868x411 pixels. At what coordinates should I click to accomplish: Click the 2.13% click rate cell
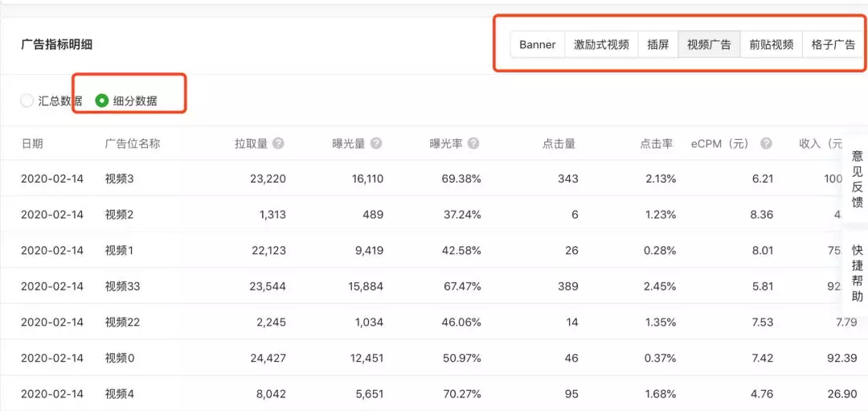click(659, 179)
